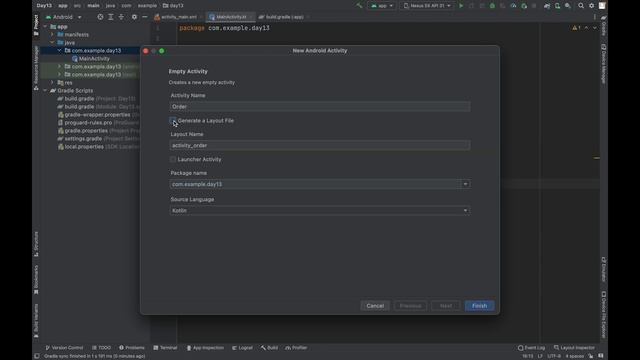Open Terminal tool tab
640x360 pixels.
pyautogui.click(x=165, y=348)
